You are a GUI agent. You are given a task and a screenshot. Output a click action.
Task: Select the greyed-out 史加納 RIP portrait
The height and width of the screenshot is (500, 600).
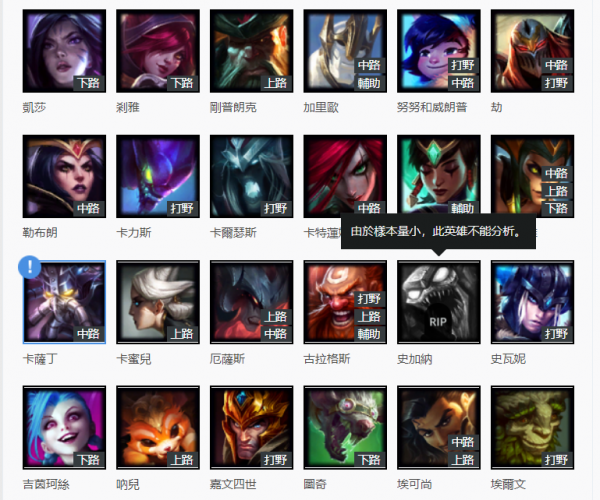[x=439, y=302]
